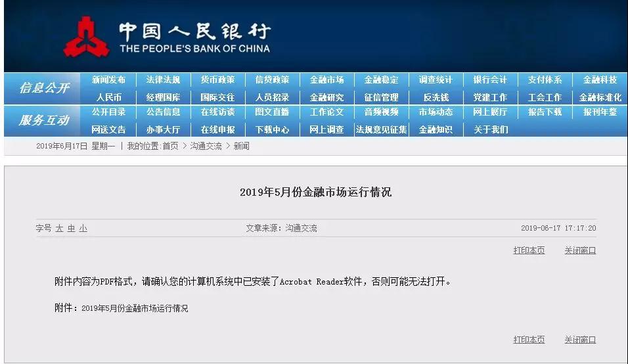
Task: Open the 新闻发布 menu item
Action: coord(108,80)
